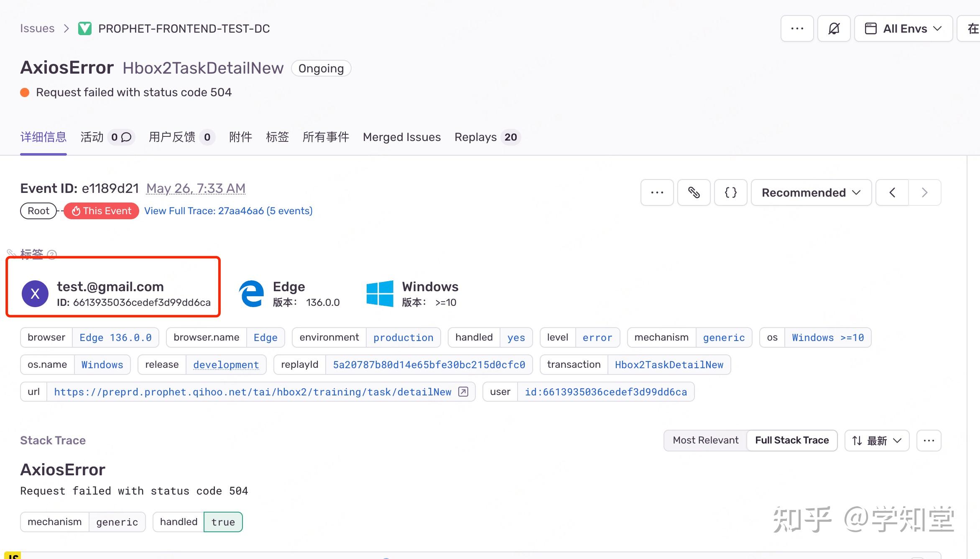
Task: Click the development release tag value
Action: tap(226, 364)
